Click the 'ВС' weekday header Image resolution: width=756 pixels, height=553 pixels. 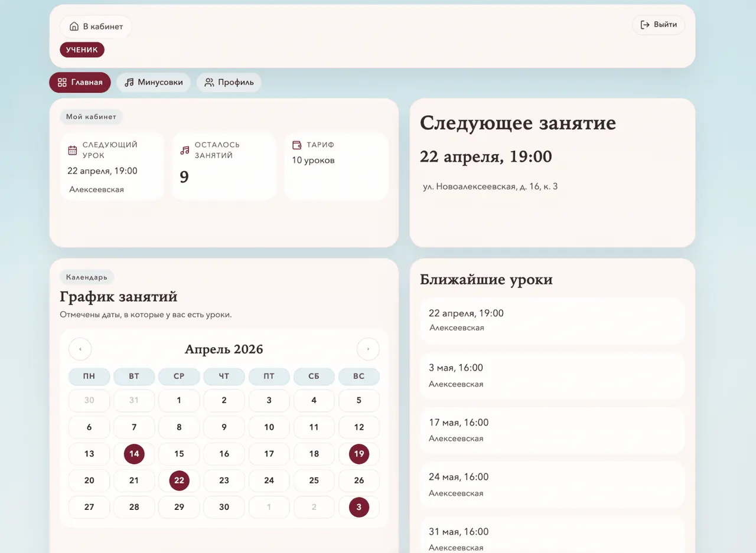359,377
